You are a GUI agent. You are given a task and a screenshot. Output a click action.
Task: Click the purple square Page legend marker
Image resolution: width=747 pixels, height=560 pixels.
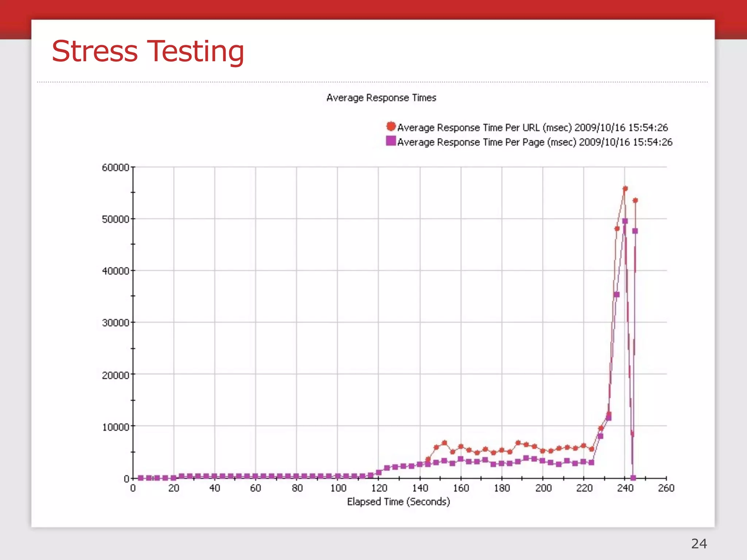[391, 141]
